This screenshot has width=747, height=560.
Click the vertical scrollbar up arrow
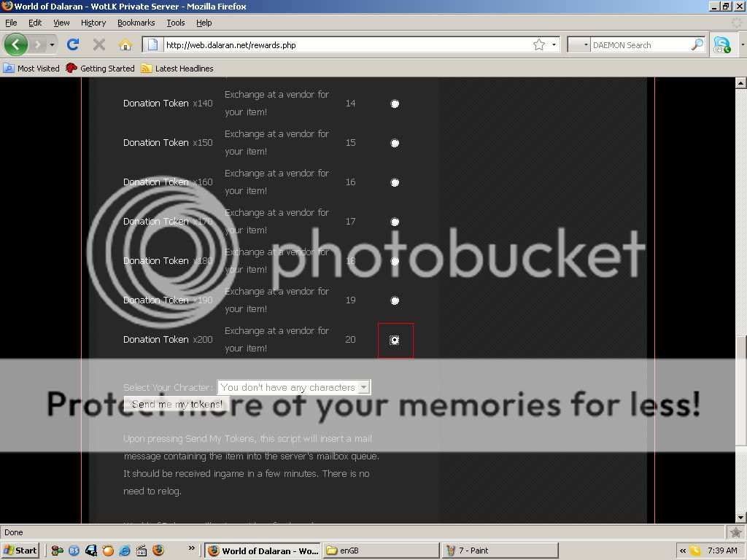point(741,83)
